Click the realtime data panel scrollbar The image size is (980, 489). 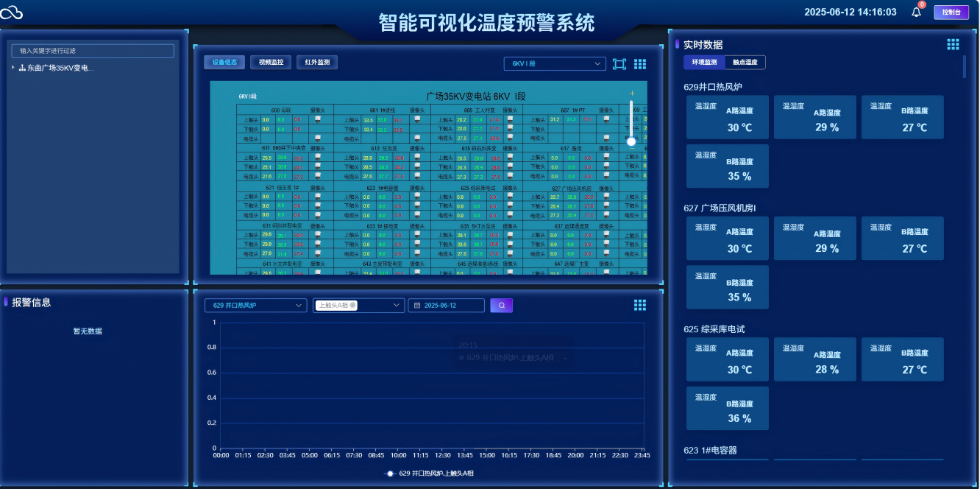(x=965, y=66)
